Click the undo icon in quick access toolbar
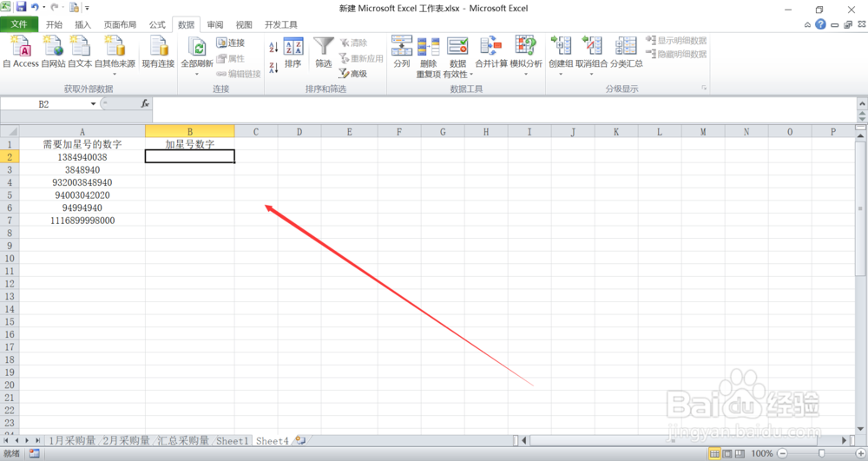 pyautogui.click(x=35, y=7)
